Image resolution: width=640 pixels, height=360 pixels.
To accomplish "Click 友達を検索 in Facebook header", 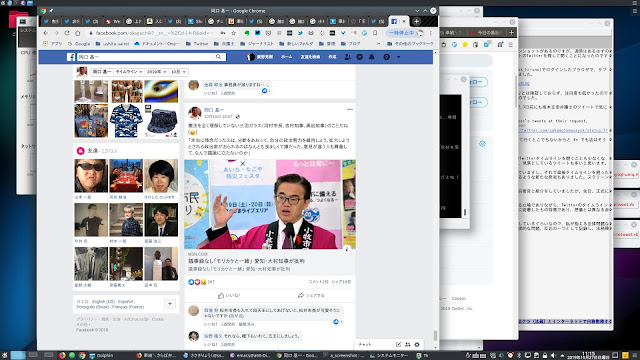I will [x=310, y=57].
